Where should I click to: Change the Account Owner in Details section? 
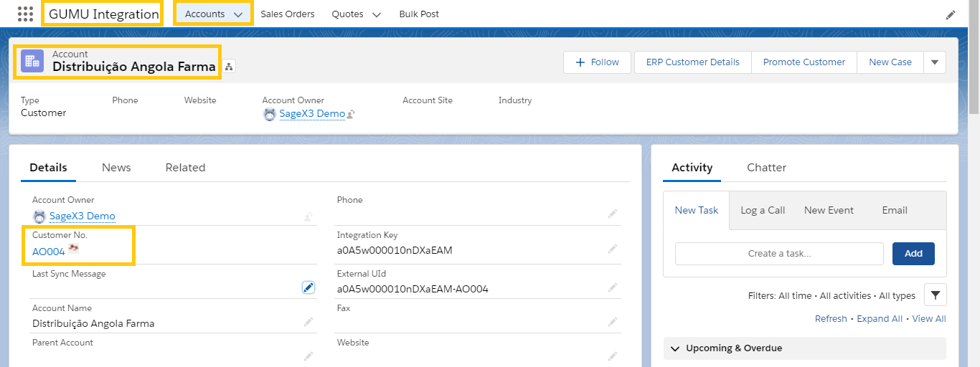[308, 216]
